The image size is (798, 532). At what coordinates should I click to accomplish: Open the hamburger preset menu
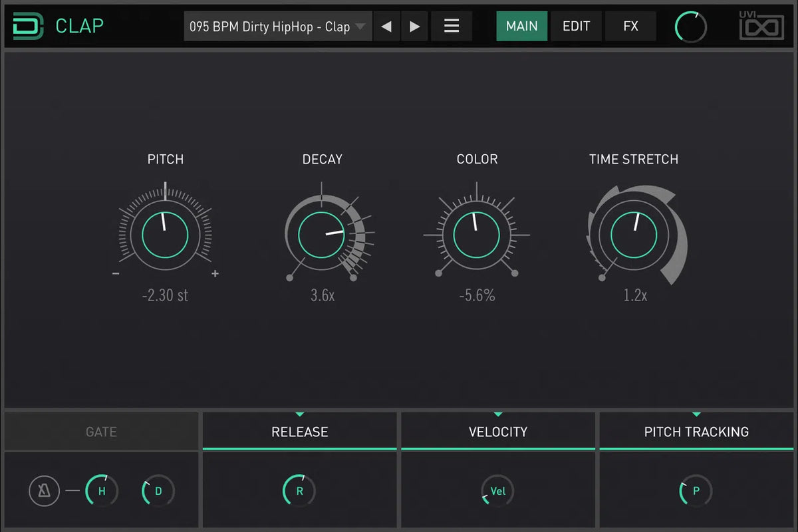click(x=452, y=27)
